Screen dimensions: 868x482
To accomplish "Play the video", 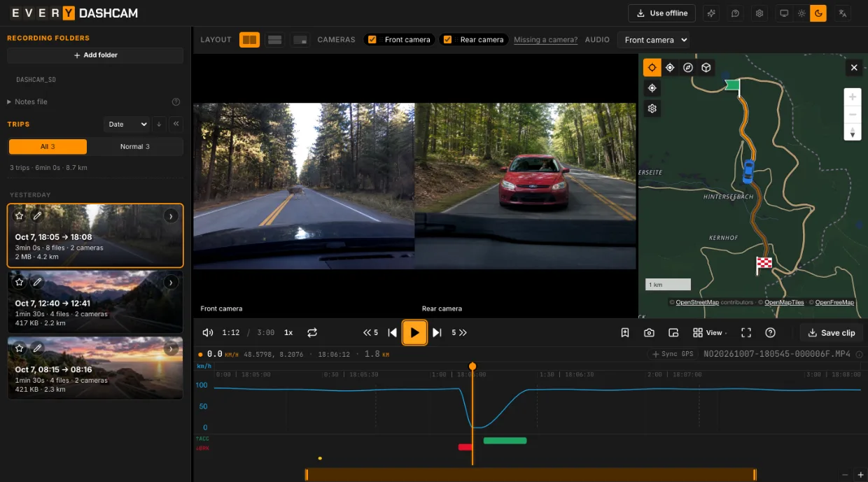I will pyautogui.click(x=414, y=333).
